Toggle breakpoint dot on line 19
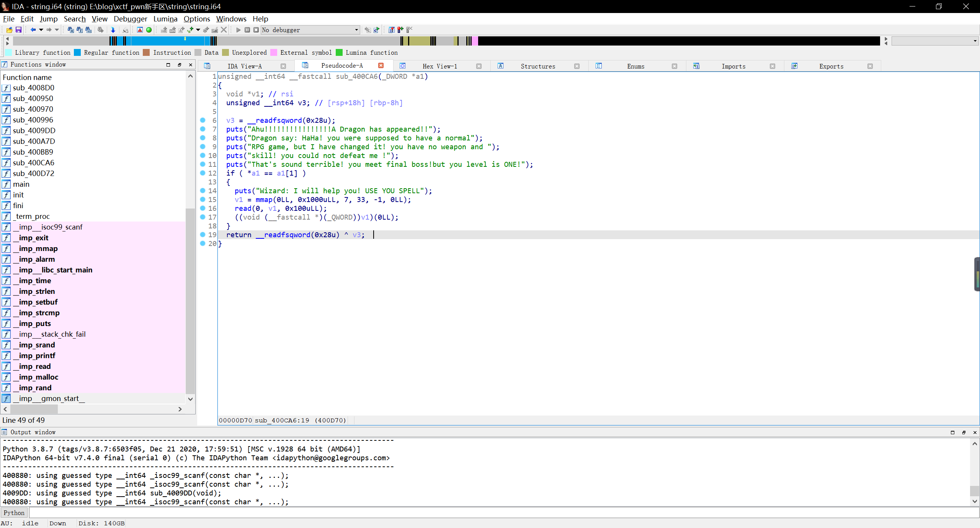Screen dimensions: 980x528 (203, 235)
